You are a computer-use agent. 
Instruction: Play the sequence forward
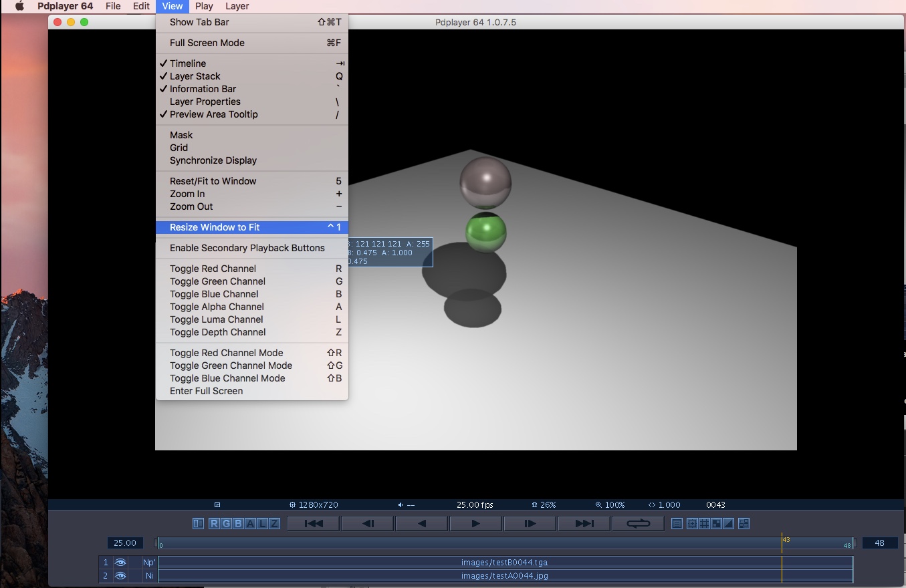click(476, 524)
